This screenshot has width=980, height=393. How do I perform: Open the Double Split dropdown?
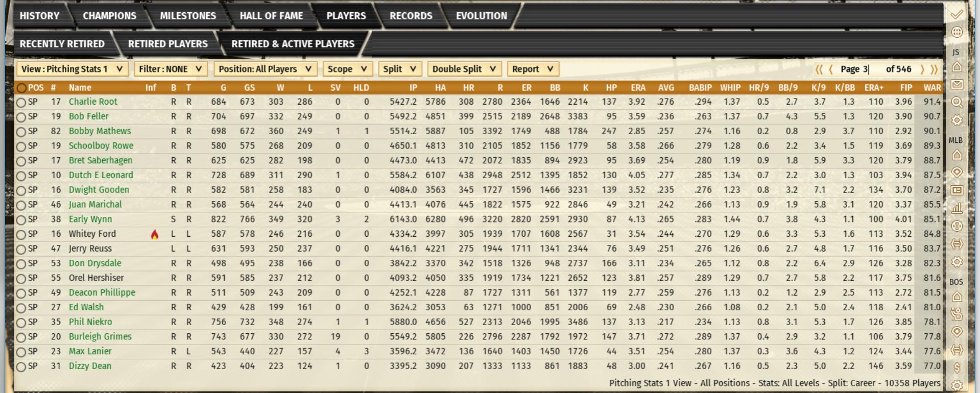(x=464, y=69)
